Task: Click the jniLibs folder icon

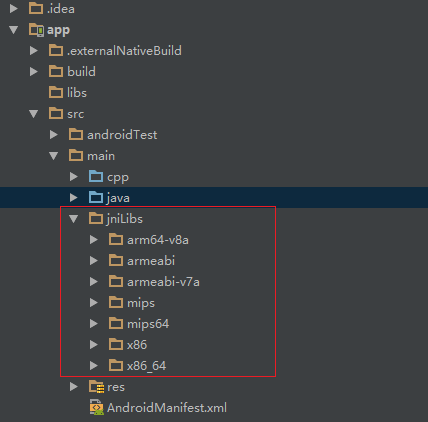Action: click(x=96, y=218)
